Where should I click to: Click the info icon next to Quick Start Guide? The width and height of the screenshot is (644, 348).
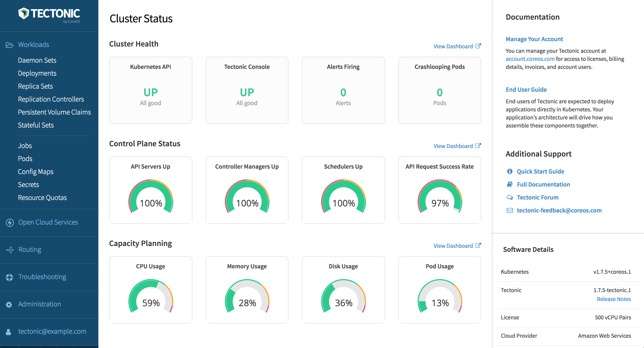pyautogui.click(x=510, y=171)
